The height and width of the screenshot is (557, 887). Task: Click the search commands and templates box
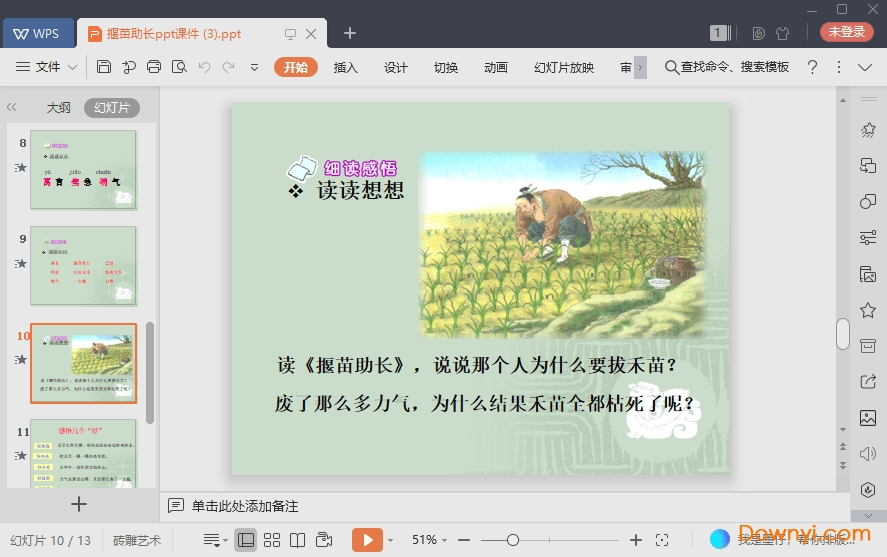click(x=727, y=67)
